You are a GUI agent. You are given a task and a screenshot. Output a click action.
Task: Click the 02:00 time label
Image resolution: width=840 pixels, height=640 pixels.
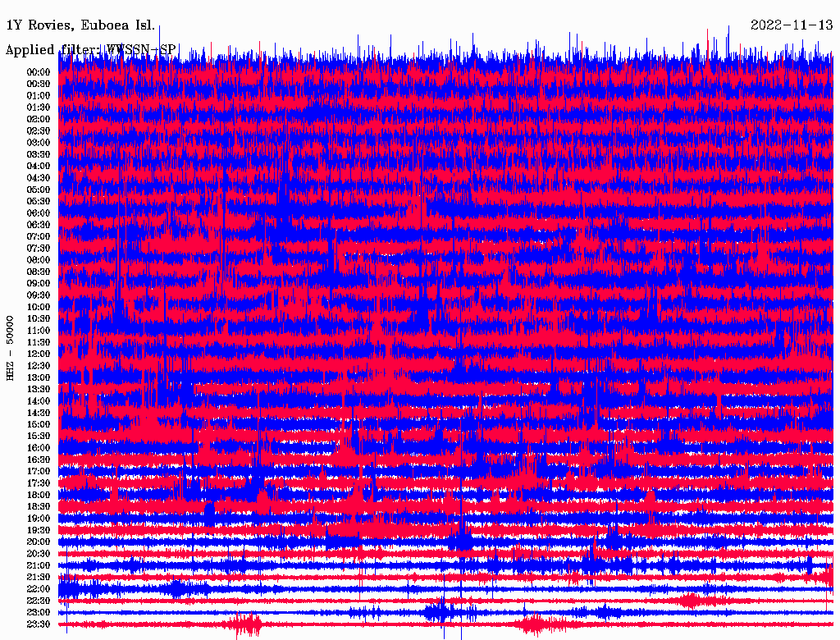pos(39,119)
